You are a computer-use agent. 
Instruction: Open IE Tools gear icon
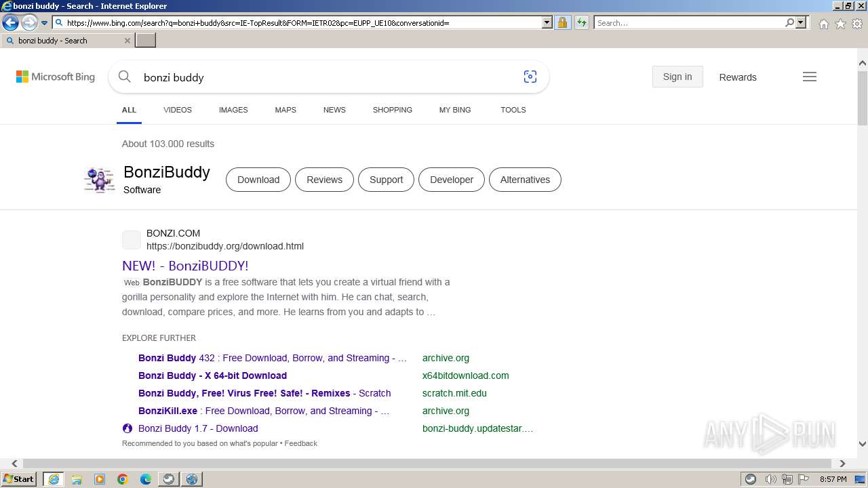click(857, 24)
